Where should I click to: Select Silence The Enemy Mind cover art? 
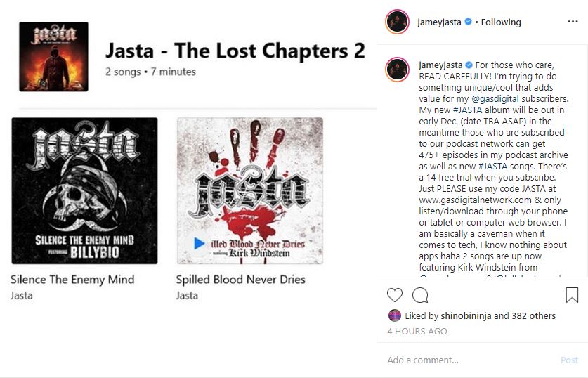coord(84,190)
